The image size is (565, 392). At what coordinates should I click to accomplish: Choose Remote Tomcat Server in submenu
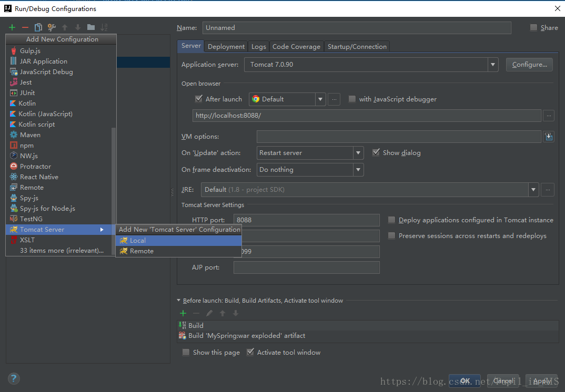tap(178, 251)
